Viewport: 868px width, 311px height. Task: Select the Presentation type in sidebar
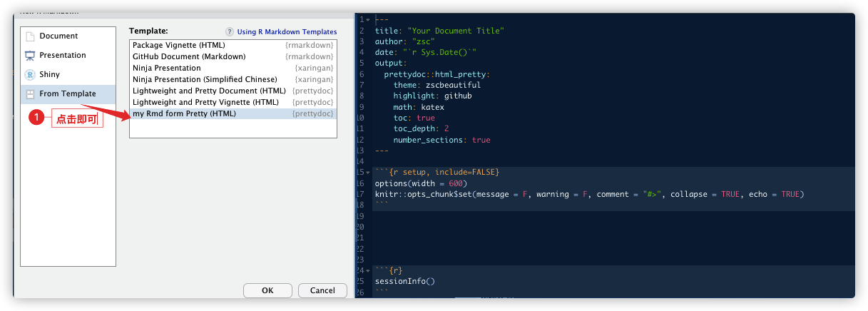pos(68,55)
